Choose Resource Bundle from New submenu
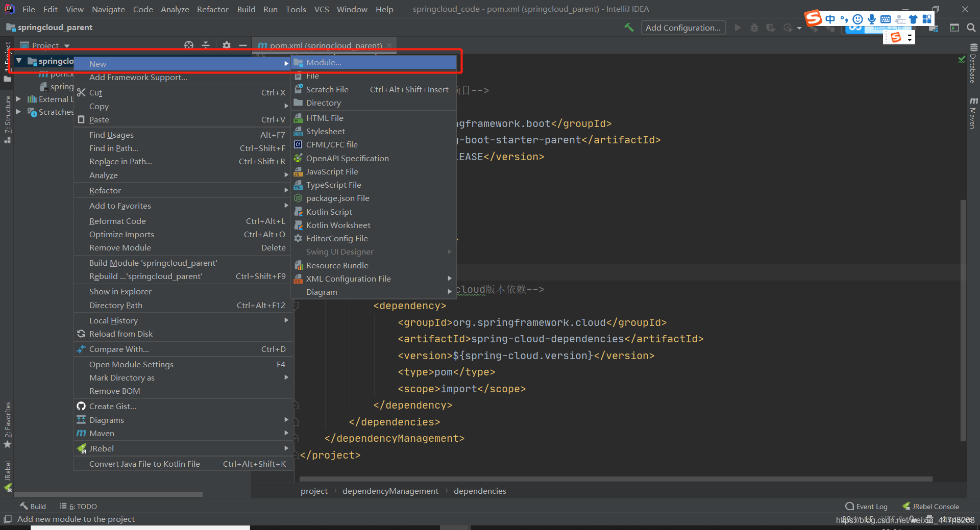Screen dimensions: 980x530 coord(374,265)
